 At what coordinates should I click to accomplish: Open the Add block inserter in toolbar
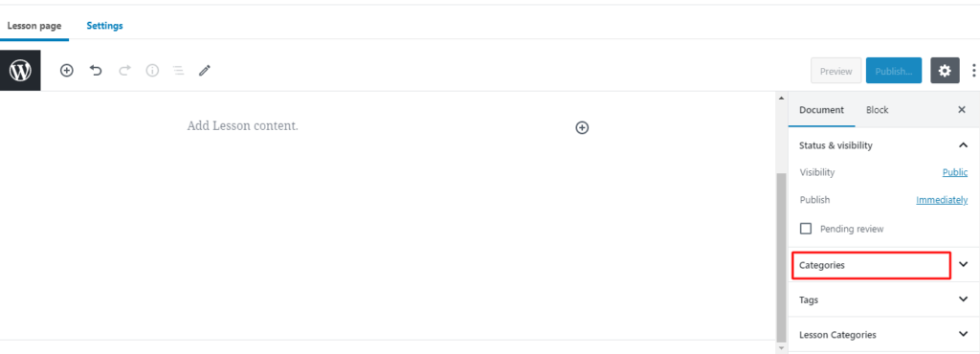coord(66,71)
